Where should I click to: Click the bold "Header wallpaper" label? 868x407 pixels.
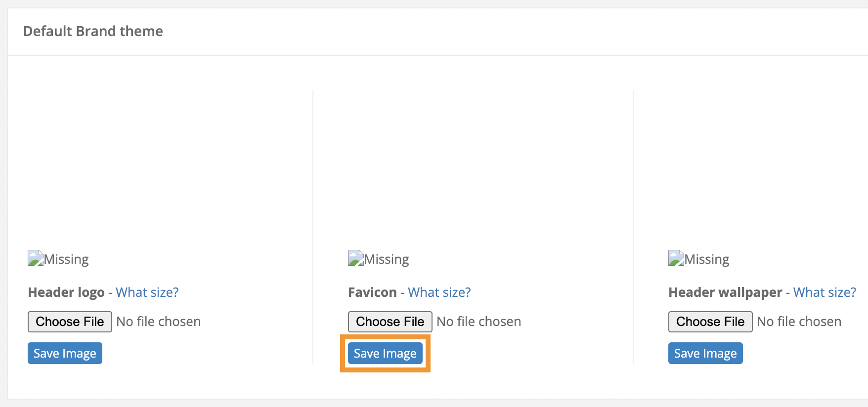tap(725, 292)
